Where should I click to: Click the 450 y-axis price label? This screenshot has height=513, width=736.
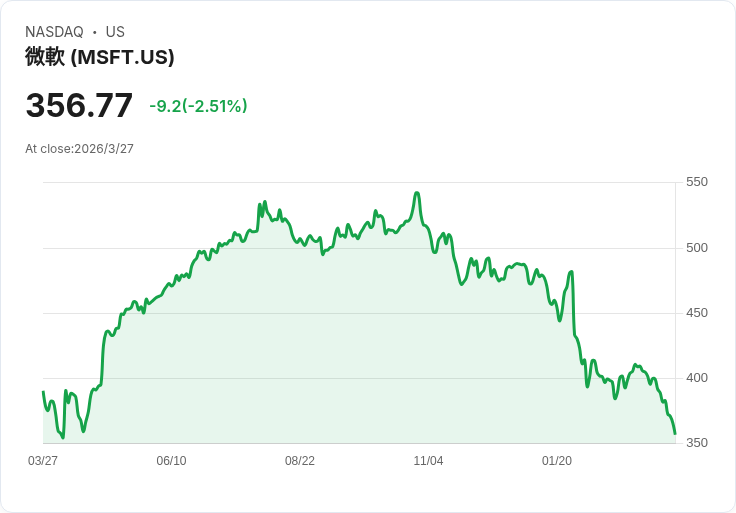pos(696,312)
